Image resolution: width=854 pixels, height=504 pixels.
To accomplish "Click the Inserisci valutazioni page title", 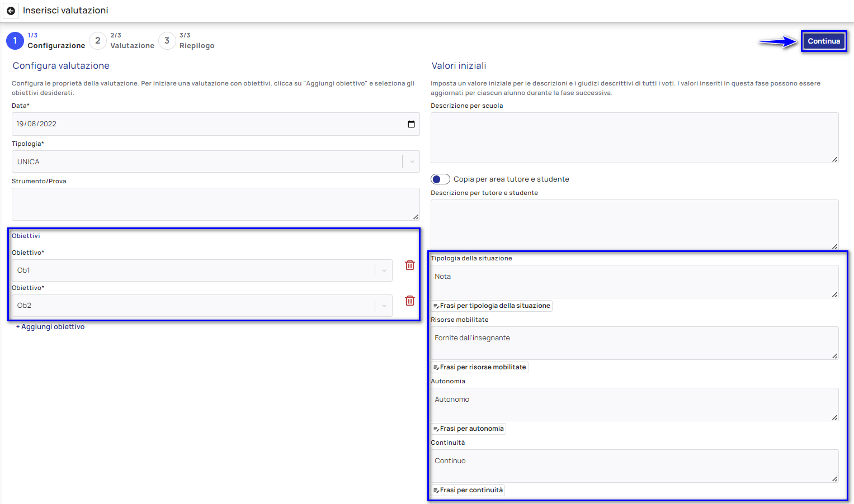I will click(65, 11).
